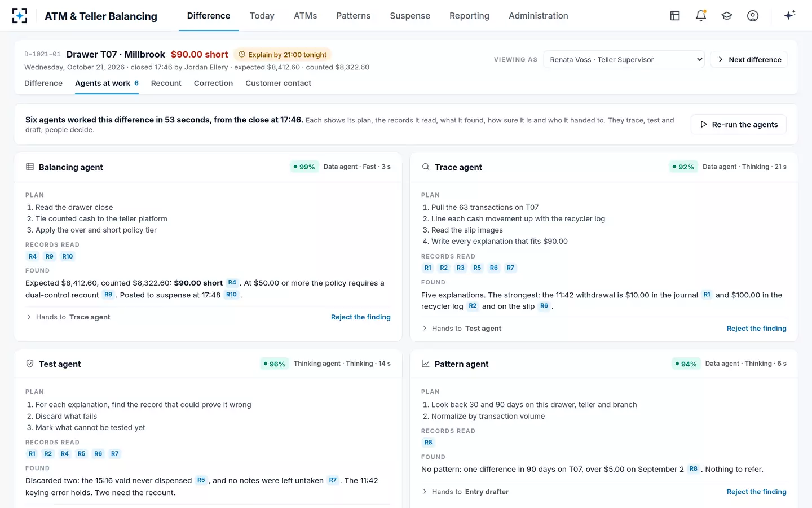The image size is (812, 508).
Task: Select the Correction sub-tab
Action: click(x=213, y=83)
